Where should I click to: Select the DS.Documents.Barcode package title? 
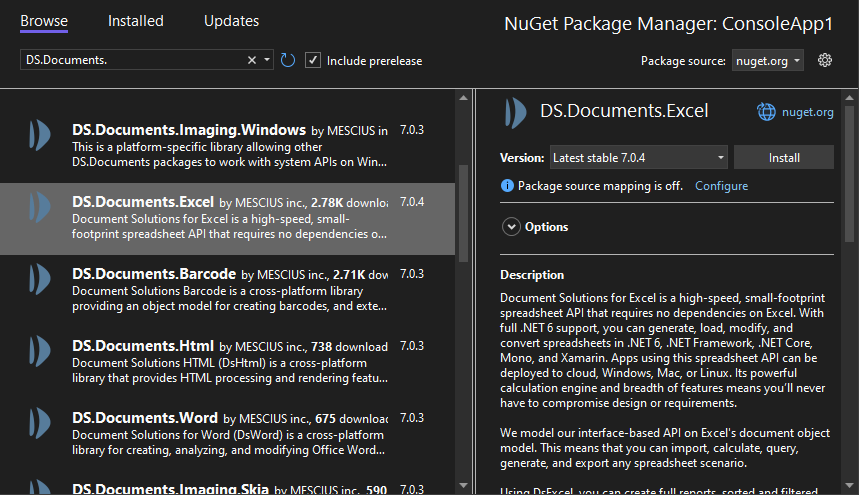coord(154,273)
